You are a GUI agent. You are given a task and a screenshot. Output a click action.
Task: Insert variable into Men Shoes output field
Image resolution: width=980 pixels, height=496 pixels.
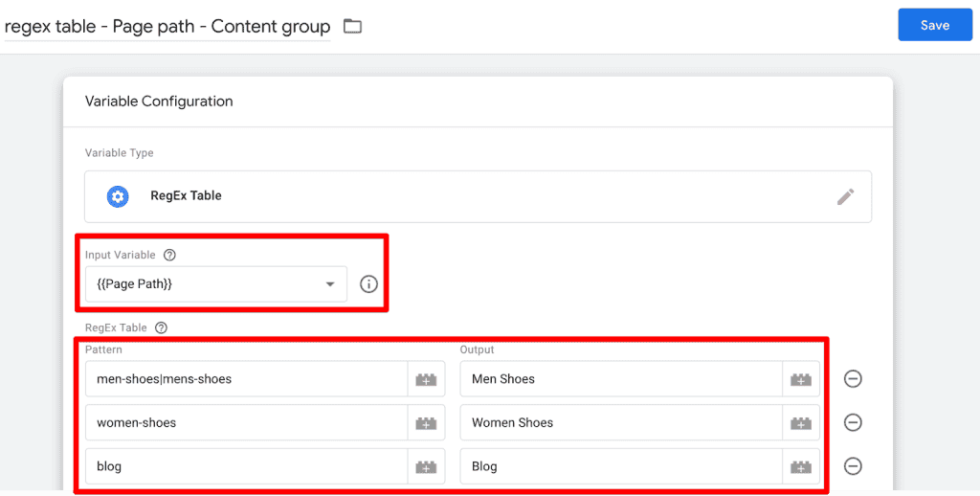801,379
